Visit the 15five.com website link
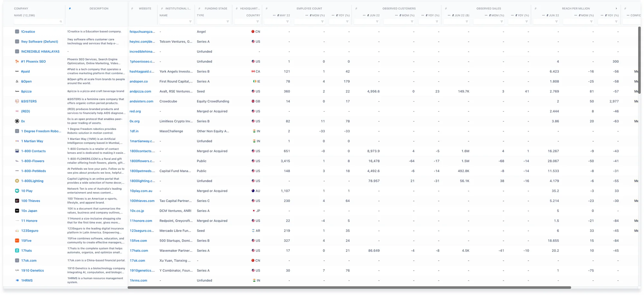This screenshot has width=644, height=295. [x=138, y=241]
